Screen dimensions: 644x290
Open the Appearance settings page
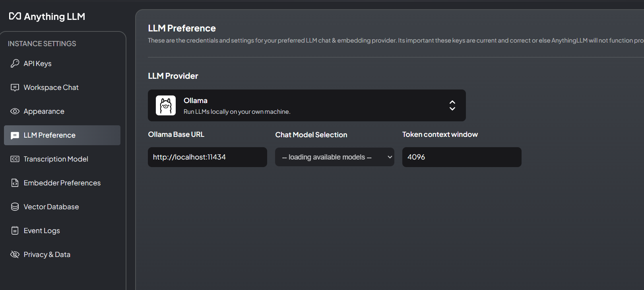[x=44, y=111]
